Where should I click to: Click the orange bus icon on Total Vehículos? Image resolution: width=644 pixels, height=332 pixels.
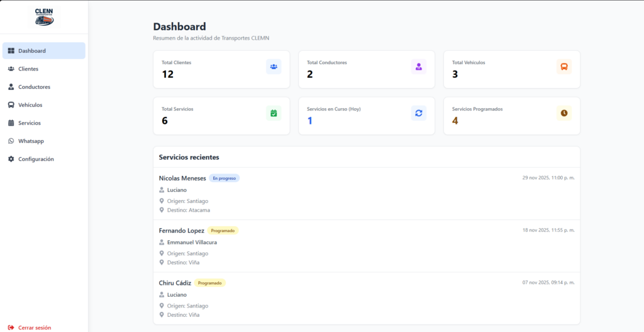[x=564, y=67]
